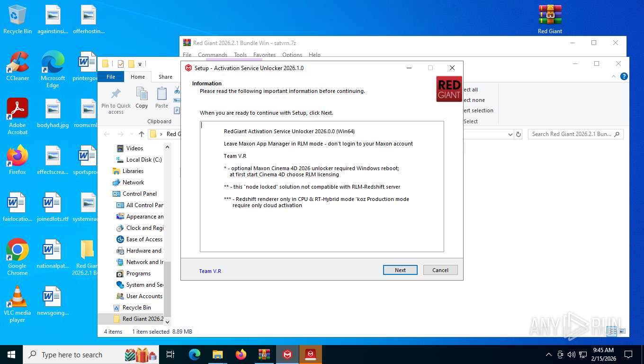Select the fairlocatio desktop document
644x364 pixels.
(x=18, y=207)
